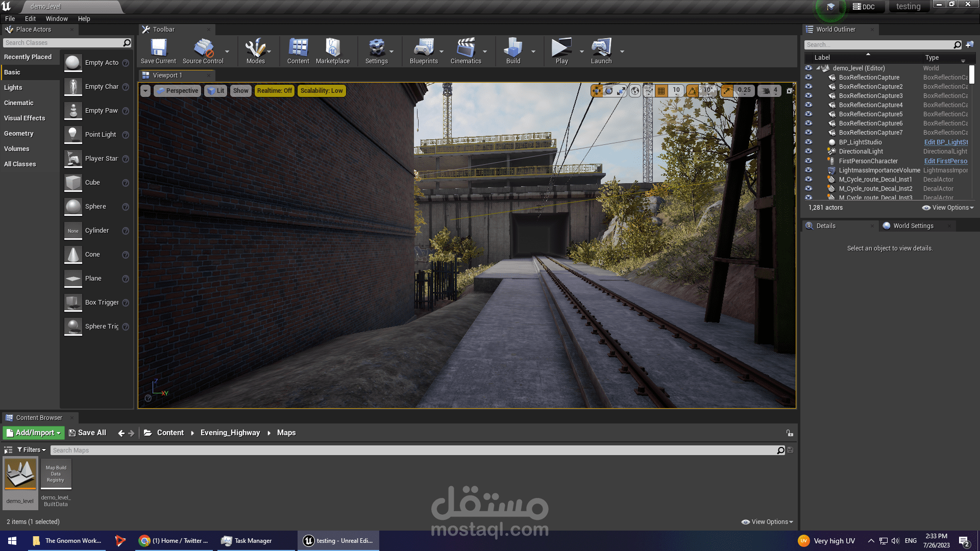Toggle rotation angle snapping
The height and width of the screenshot is (551, 980).
(x=692, y=91)
